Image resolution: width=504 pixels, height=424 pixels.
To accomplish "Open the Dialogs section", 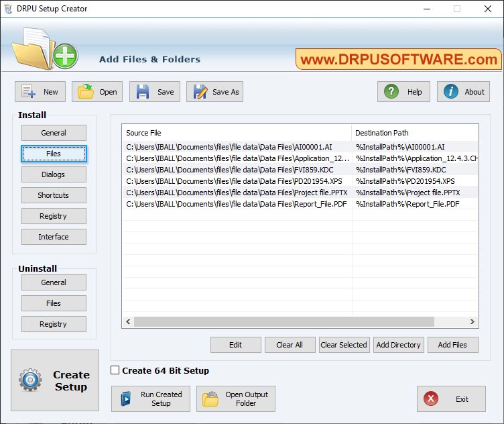I will 54,174.
